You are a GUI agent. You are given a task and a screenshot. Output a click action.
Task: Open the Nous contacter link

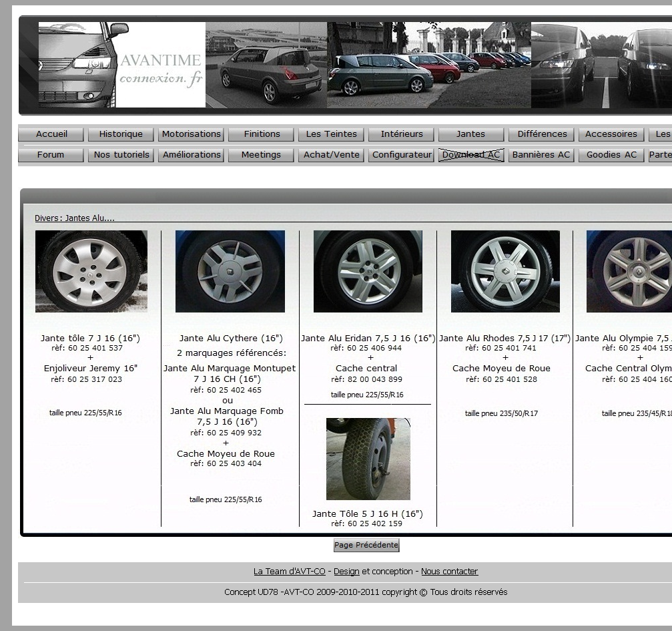coord(449,572)
